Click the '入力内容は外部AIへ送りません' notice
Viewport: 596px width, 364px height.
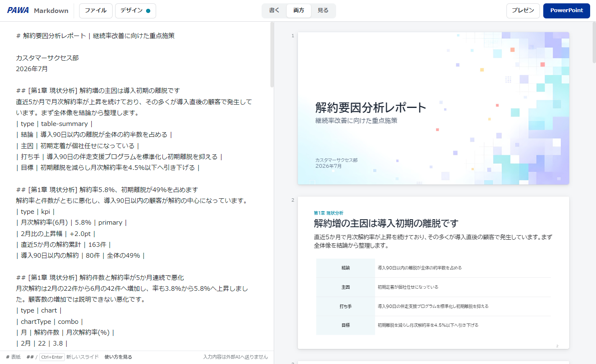tap(236, 357)
